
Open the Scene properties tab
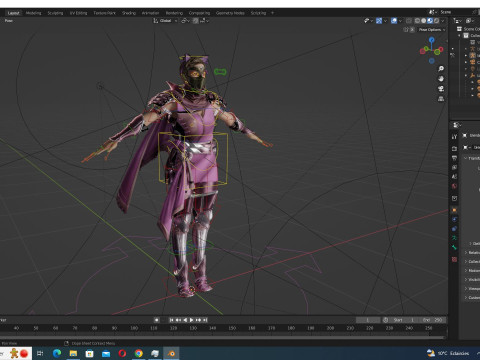coord(454,177)
